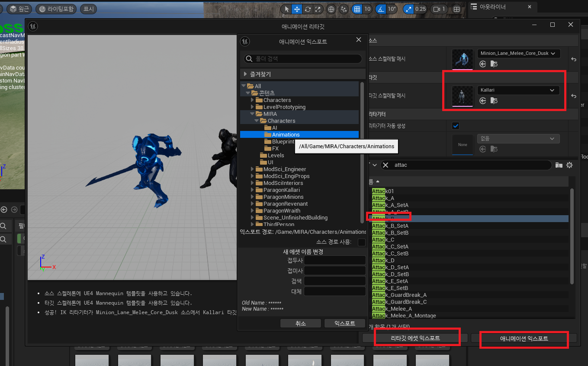Toggle grid snapping on or off

(357, 9)
